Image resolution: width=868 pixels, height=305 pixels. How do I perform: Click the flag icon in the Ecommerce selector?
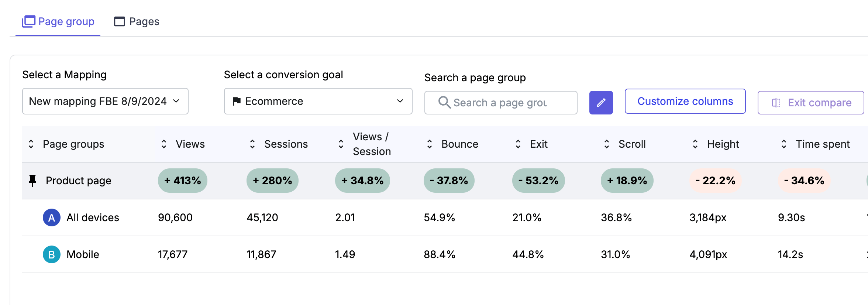coord(237,101)
